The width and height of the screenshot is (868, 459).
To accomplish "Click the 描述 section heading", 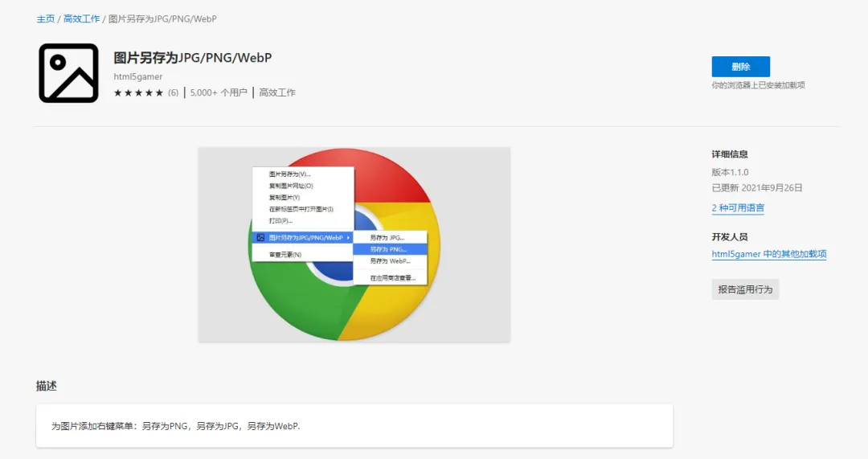I will [x=47, y=386].
